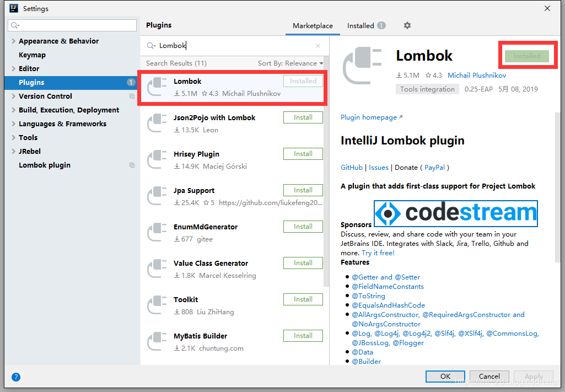
Task: Focus the settings search field
Action: pos(72,25)
